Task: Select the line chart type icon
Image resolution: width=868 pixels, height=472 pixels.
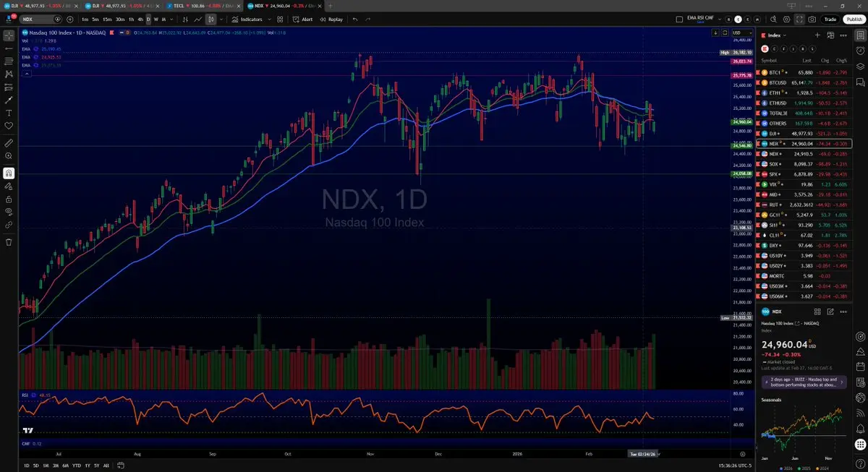Action: [x=198, y=20]
